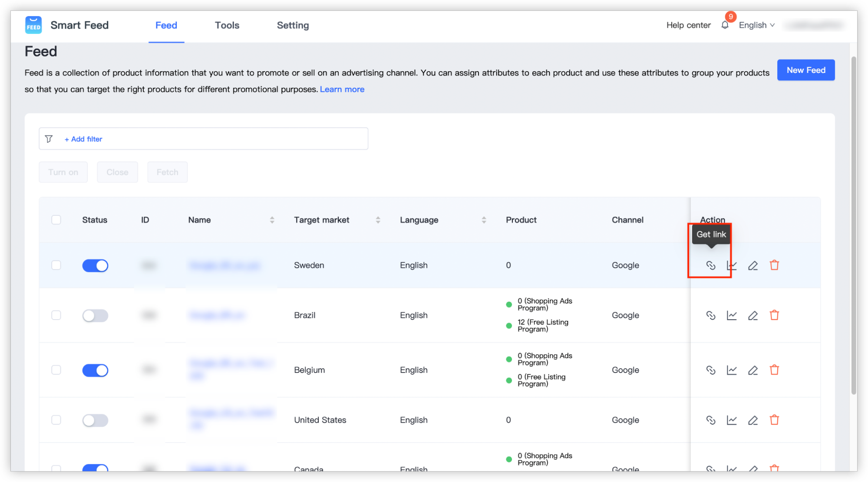Image resolution: width=868 pixels, height=482 pixels.
Task: Open the Learn more link
Action: click(342, 89)
